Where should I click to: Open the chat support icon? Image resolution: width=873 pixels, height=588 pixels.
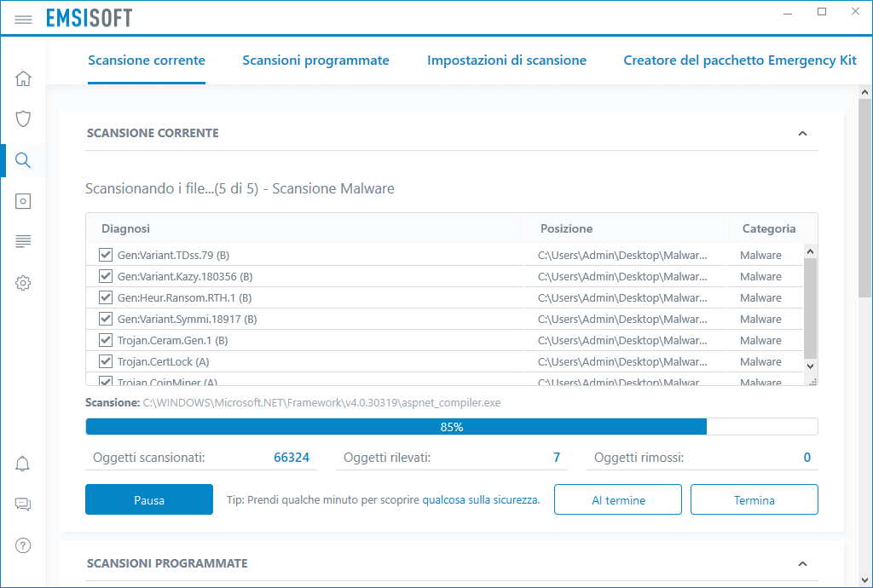(x=23, y=504)
